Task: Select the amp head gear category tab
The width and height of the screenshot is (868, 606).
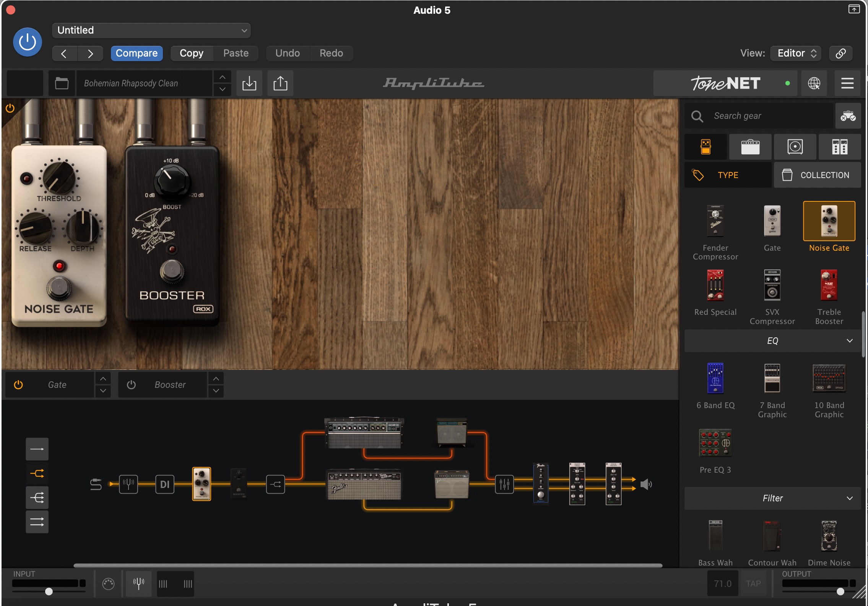Action: (750, 147)
